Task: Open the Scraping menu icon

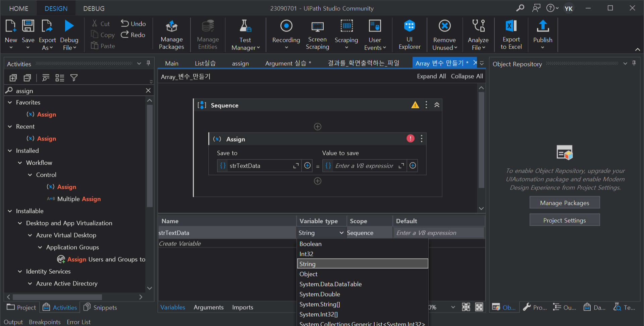Action: [346, 26]
